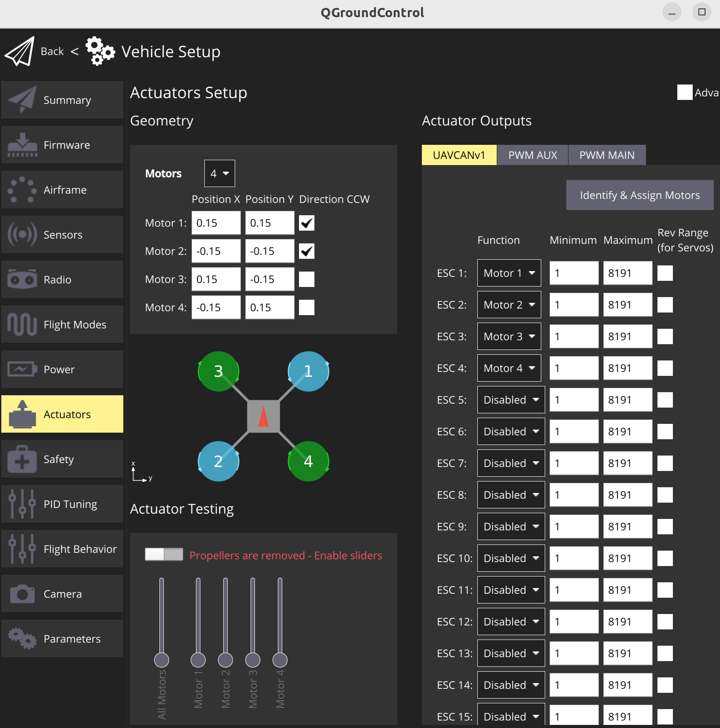Switch to the PWM MAIN tab

pyautogui.click(x=607, y=155)
